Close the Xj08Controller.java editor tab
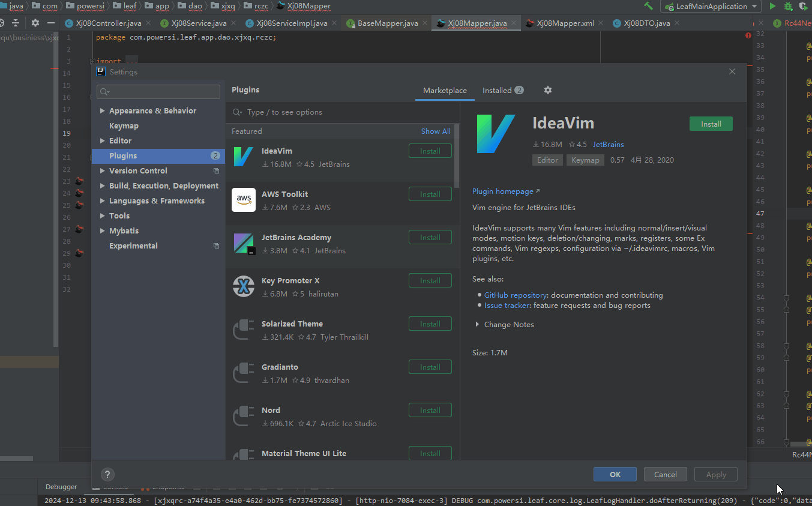The width and height of the screenshot is (812, 506). (148, 23)
